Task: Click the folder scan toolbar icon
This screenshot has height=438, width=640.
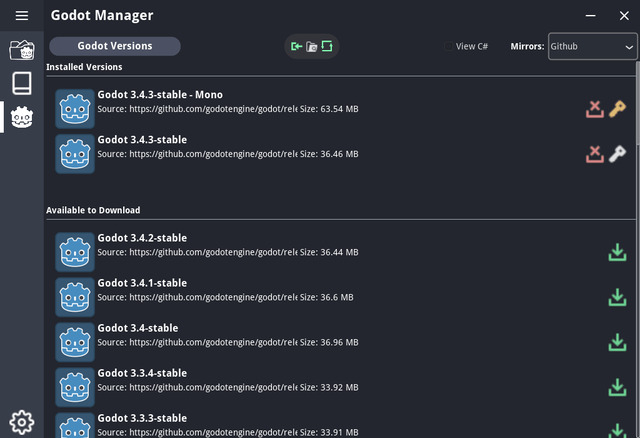Action: coord(311,47)
